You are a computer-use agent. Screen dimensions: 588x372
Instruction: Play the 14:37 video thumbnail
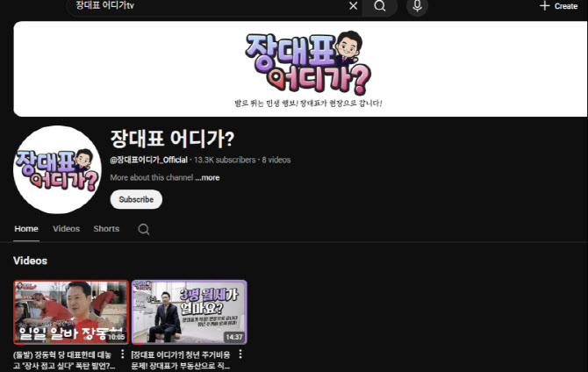click(189, 311)
